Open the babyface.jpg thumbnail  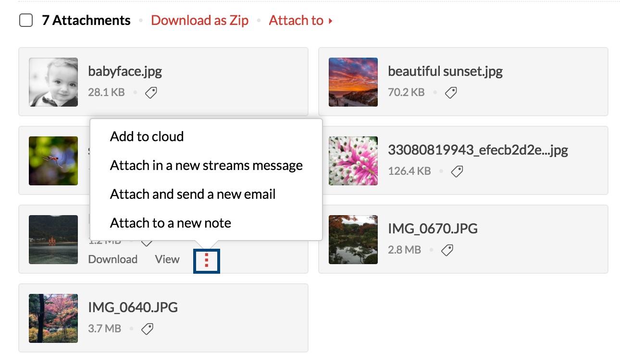pyautogui.click(x=53, y=82)
